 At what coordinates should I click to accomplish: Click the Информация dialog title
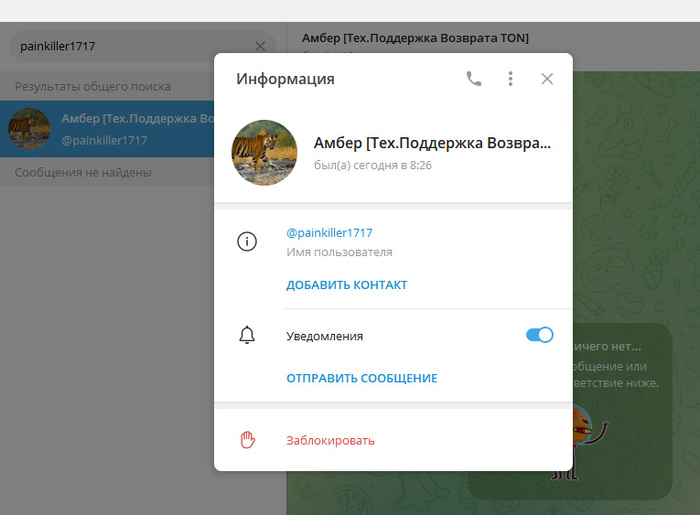pyautogui.click(x=285, y=79)
